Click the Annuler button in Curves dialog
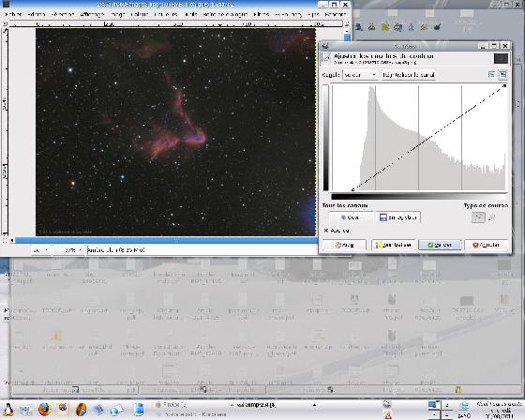Image resolution: width=525 pixels, height=420 pixels. coord(487,245)
